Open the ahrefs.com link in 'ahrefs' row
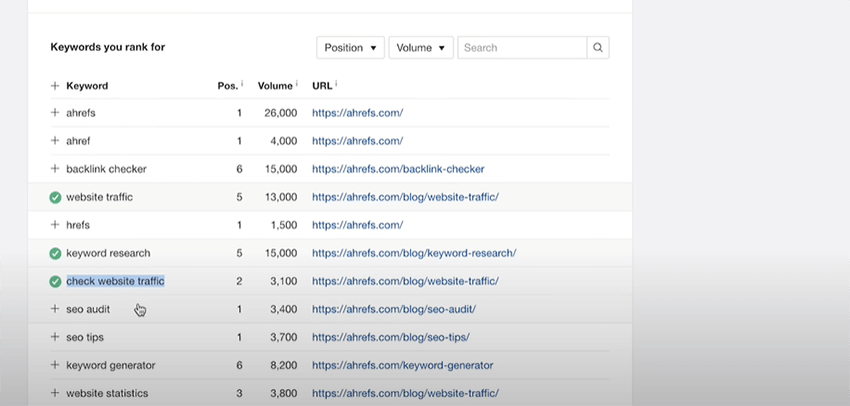The height and width of the screenshot is (406, 850). (x=357, y=113)
